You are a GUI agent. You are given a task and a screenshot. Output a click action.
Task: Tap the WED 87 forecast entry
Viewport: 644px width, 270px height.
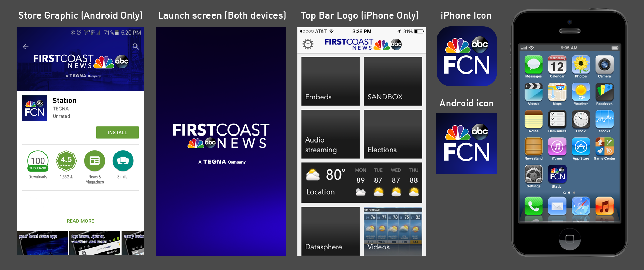tap(396, 181)
